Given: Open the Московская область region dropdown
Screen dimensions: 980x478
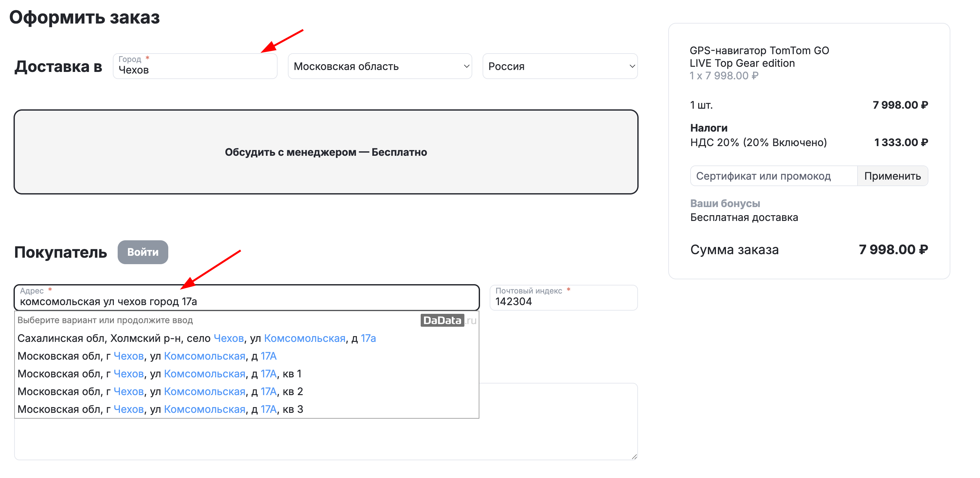Looking at the screenshot, I should click(x=379, y=66).
